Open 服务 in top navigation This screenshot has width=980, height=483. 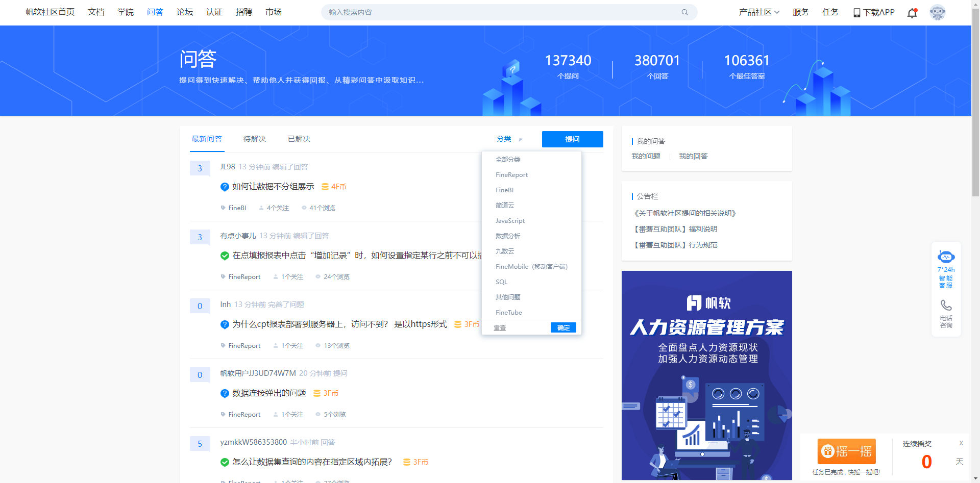point(801,12)
